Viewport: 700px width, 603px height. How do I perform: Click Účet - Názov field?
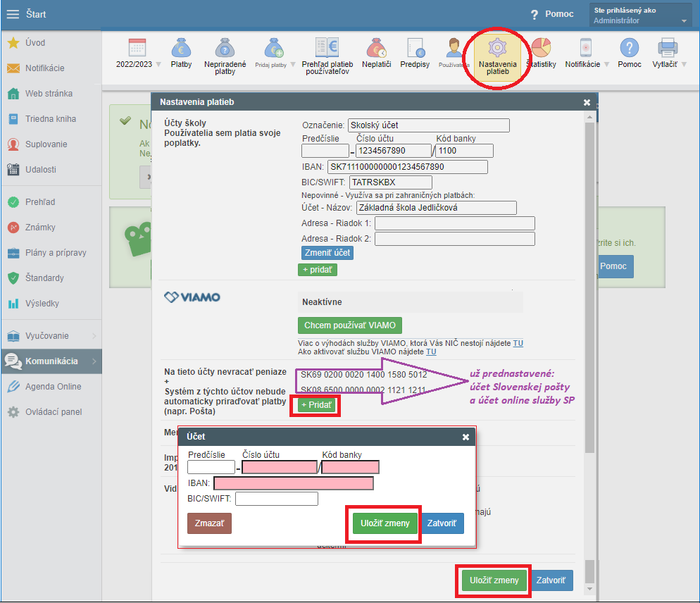[437, 208]
